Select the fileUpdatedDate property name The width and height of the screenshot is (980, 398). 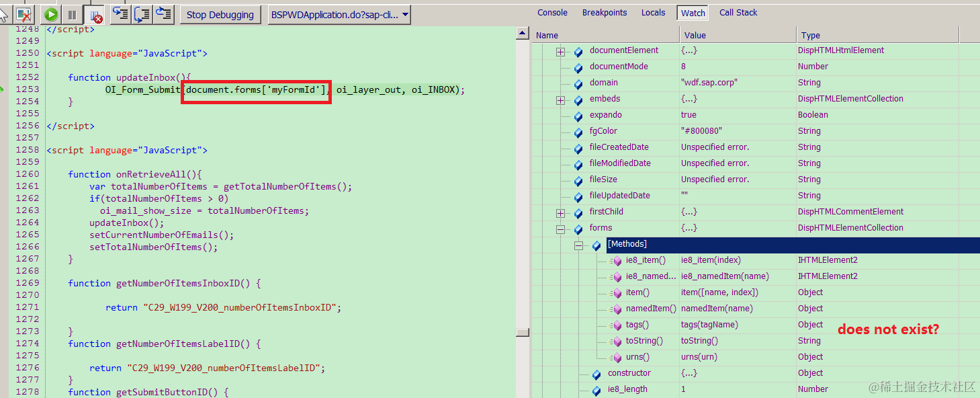click(620, 196)
